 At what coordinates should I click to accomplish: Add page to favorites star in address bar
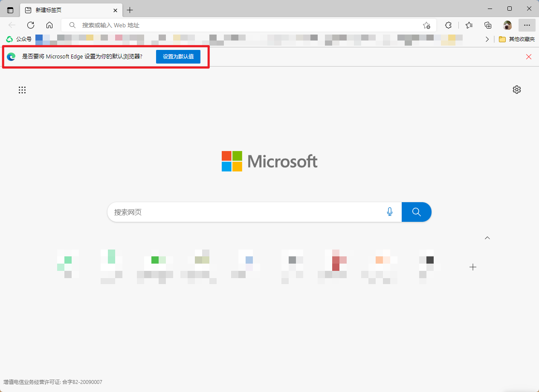click(426, 25)
